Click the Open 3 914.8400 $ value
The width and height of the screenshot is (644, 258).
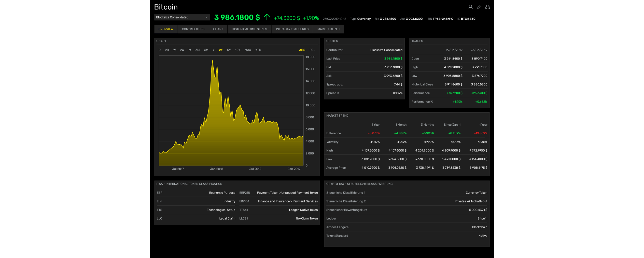(453, 59)
